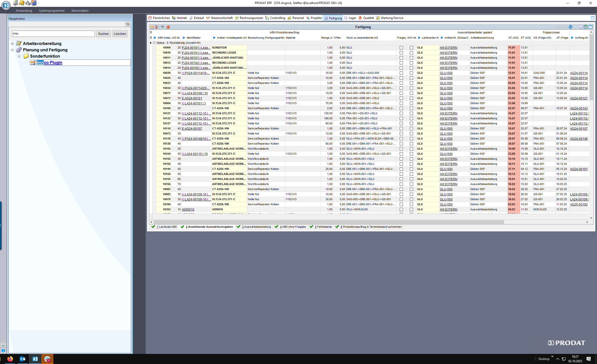
Task: Click the clock timer icon in Fertigung header
Action: pyautogui.click(x=581, y=27)
